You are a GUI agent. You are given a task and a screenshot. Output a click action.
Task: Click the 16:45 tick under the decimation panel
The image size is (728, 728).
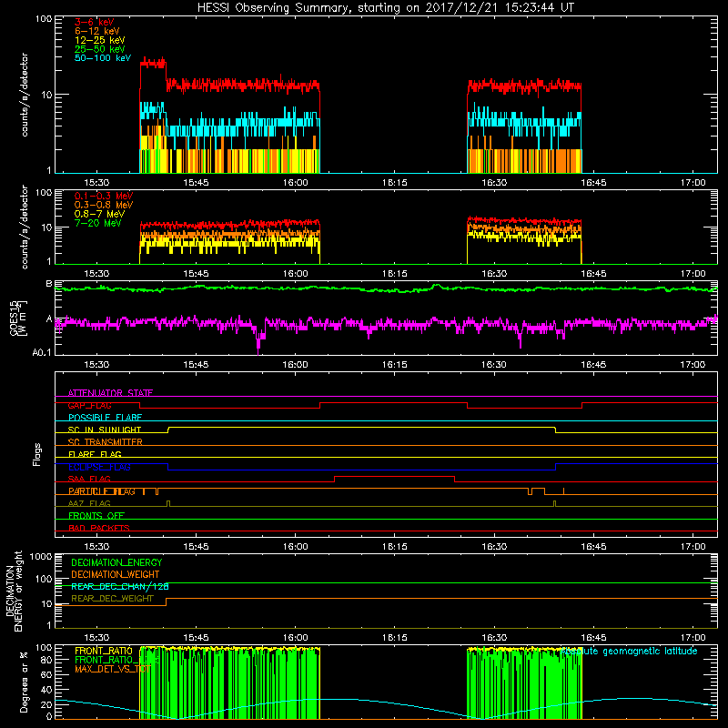(593, 638)
